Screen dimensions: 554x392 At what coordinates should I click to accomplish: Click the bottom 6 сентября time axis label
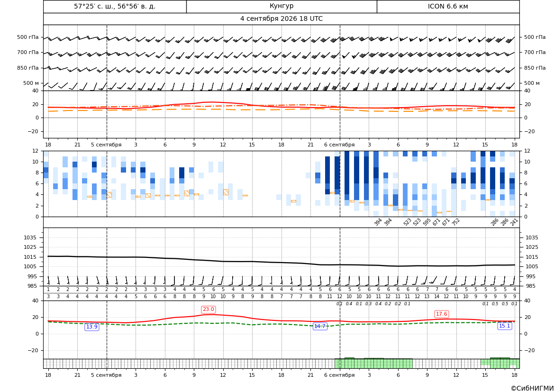(339, 375)
